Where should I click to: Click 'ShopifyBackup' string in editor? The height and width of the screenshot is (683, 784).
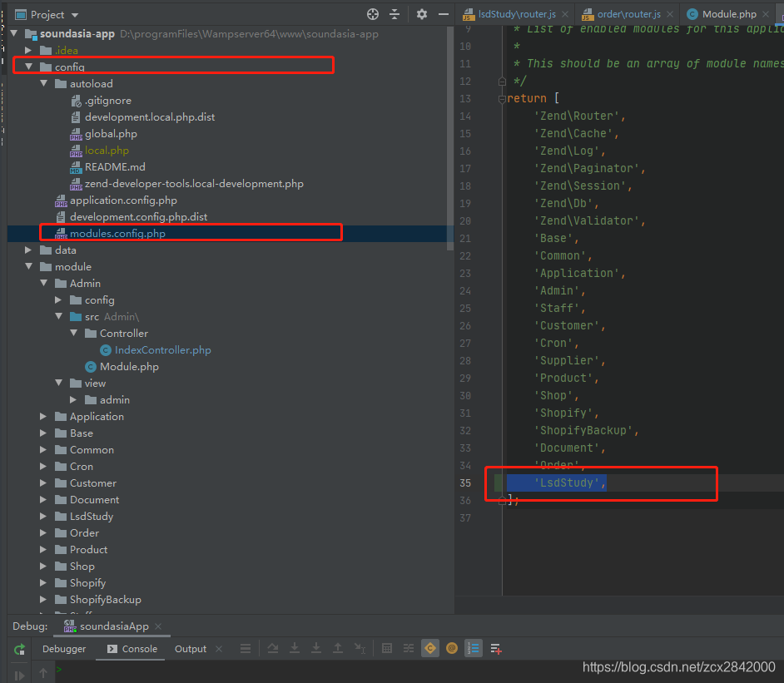click(583, 430)
